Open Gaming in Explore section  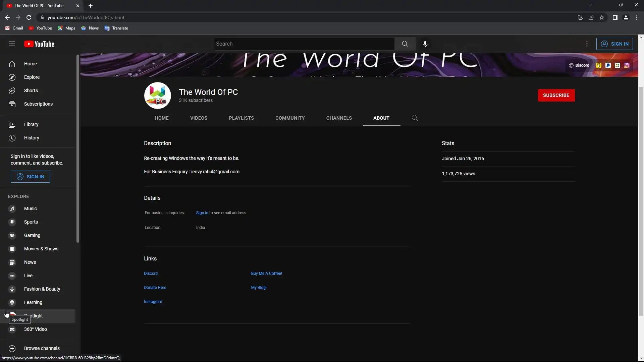click(x=32, y=235)
